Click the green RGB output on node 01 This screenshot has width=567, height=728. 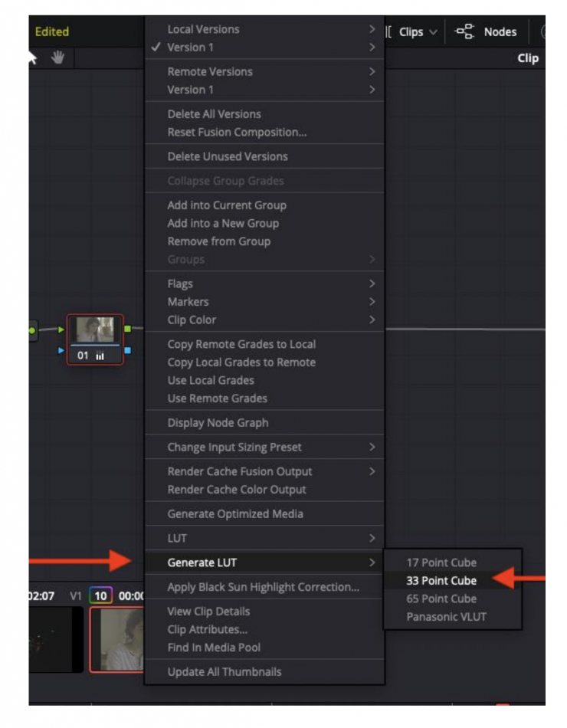127,330
